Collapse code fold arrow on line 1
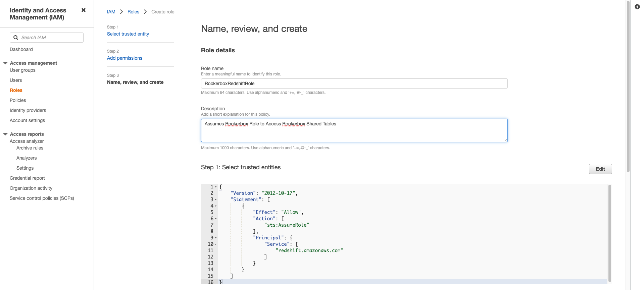This screenshot has height=290, width=644. 215,187
